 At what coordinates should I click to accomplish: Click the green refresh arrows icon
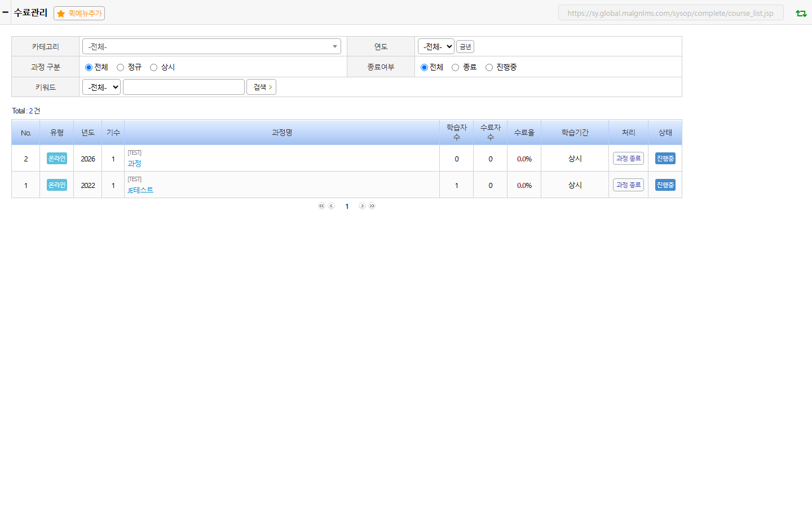point(801,13)
